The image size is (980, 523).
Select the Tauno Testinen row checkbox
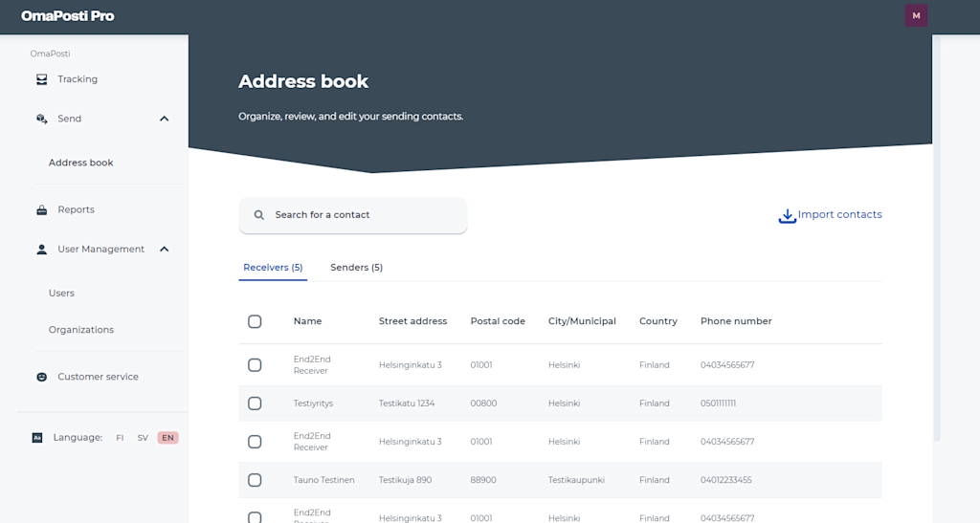pos(255,480)
